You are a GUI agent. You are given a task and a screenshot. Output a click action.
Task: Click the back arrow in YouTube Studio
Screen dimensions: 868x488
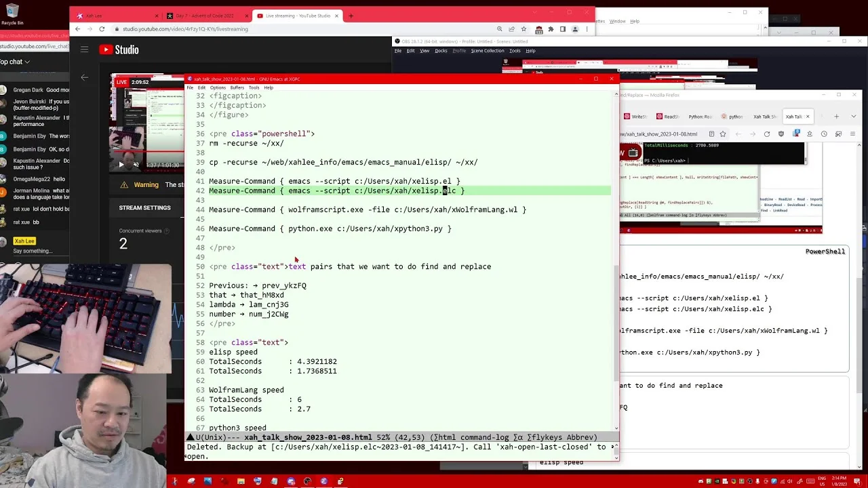pyautogui.click(x=85, y=77)
